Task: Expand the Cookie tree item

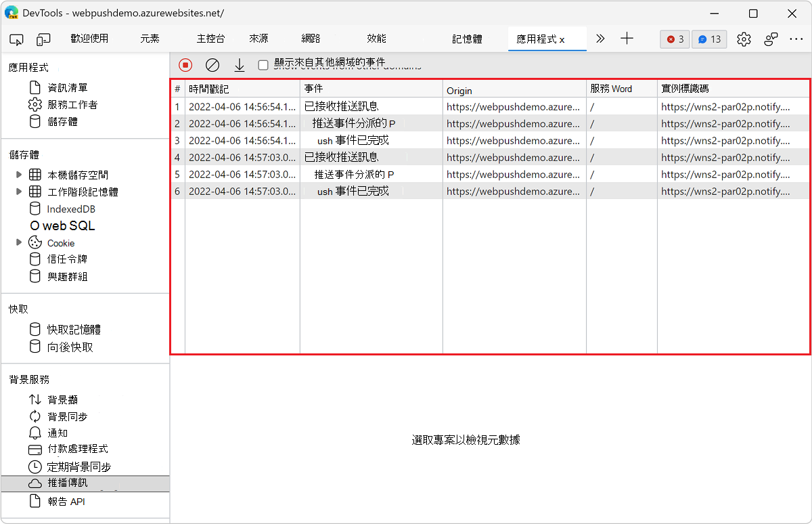Action: (x=20, y=242)
